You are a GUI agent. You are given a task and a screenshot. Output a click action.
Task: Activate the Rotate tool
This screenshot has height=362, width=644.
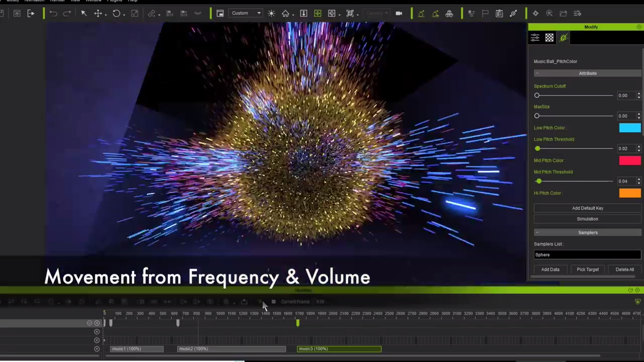coord(116,14)
